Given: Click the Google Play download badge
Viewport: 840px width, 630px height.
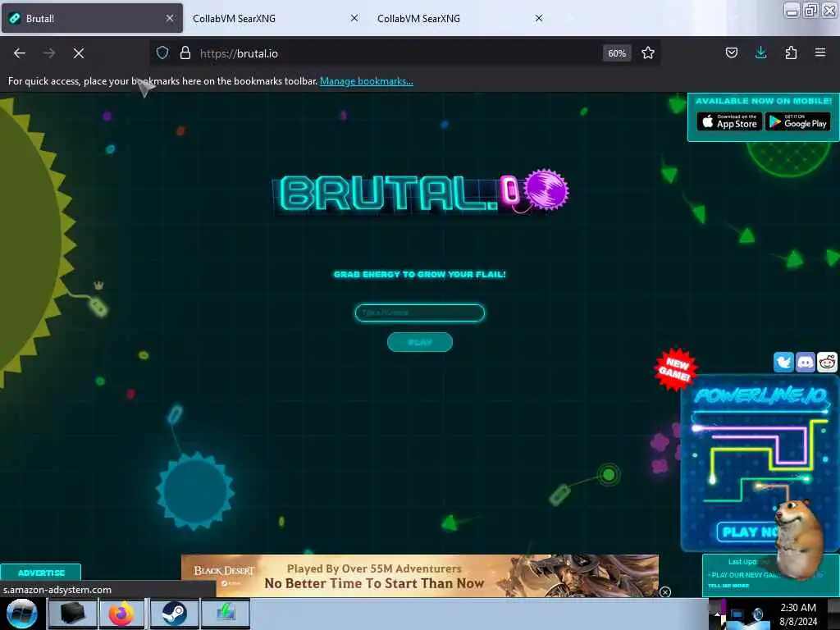Looking at the screenshot, I should coord(797,121).
